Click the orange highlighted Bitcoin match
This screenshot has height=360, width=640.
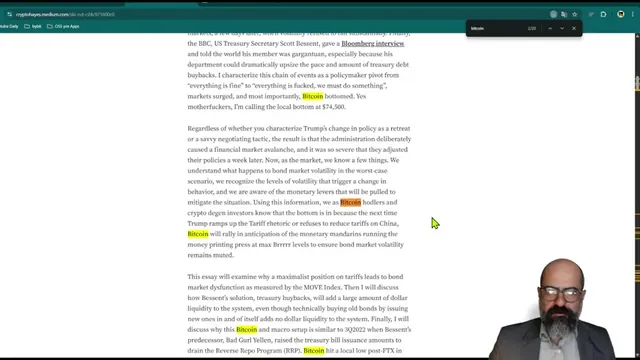[x=351, y=202]
